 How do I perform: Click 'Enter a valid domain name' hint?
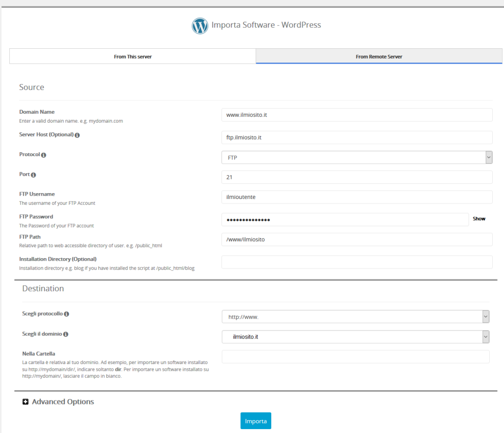click(x=71, y=121)
